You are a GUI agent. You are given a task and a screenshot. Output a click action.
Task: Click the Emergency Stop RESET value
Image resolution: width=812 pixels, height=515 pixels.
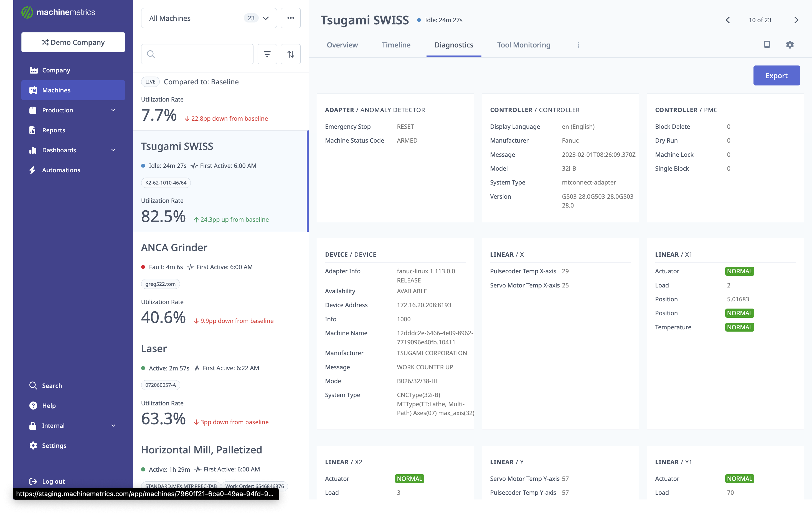coord(405,127)
